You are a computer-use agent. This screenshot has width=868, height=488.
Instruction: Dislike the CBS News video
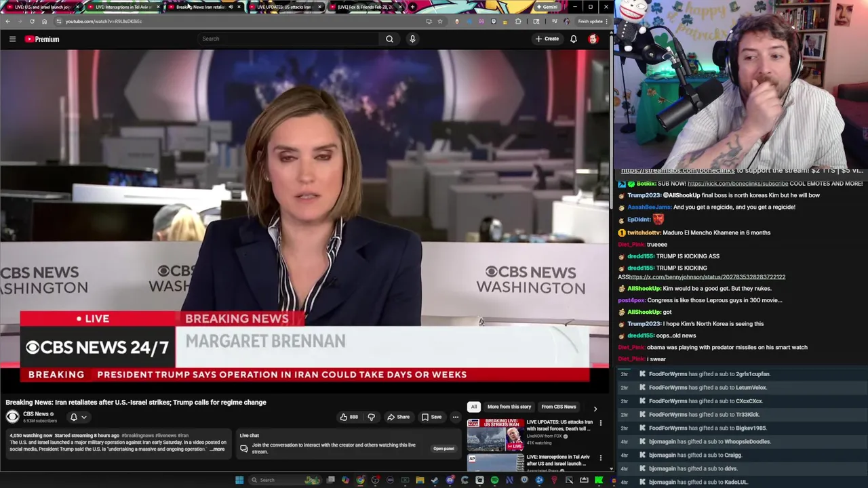pyautogui.click(x=371, y=417)
